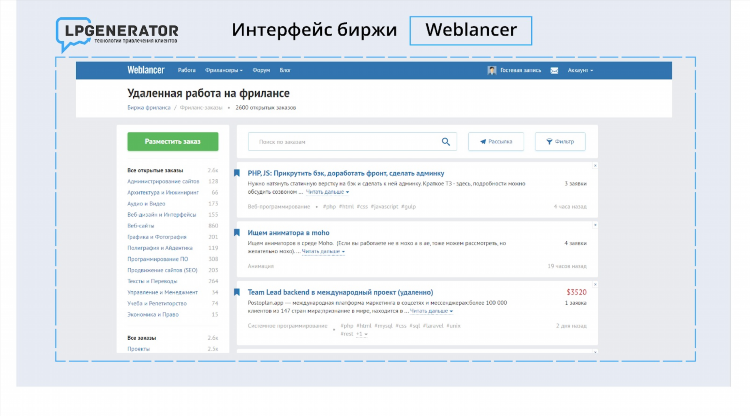Select the Веб дизайн и Интерфейсы category
This screenshot has width=750, height=416.
click(x=162, y=215)
